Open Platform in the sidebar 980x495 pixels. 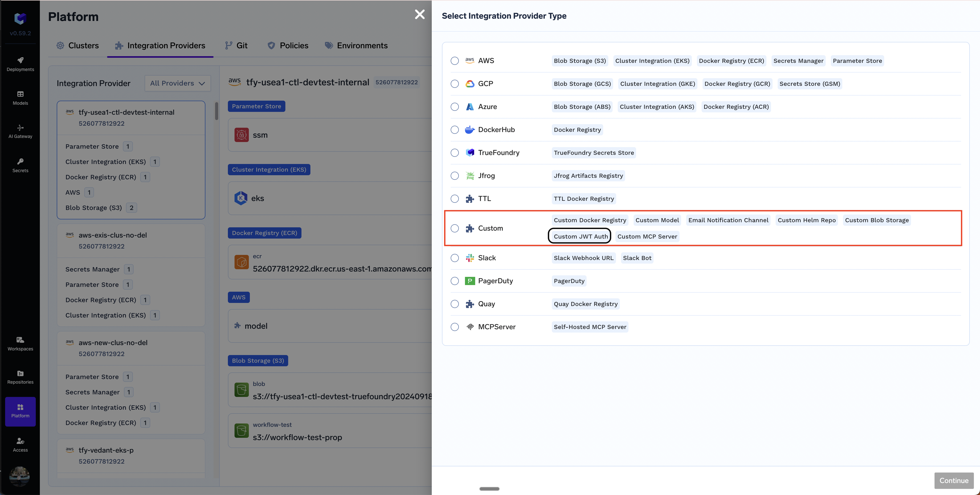[x=20, y=411]
